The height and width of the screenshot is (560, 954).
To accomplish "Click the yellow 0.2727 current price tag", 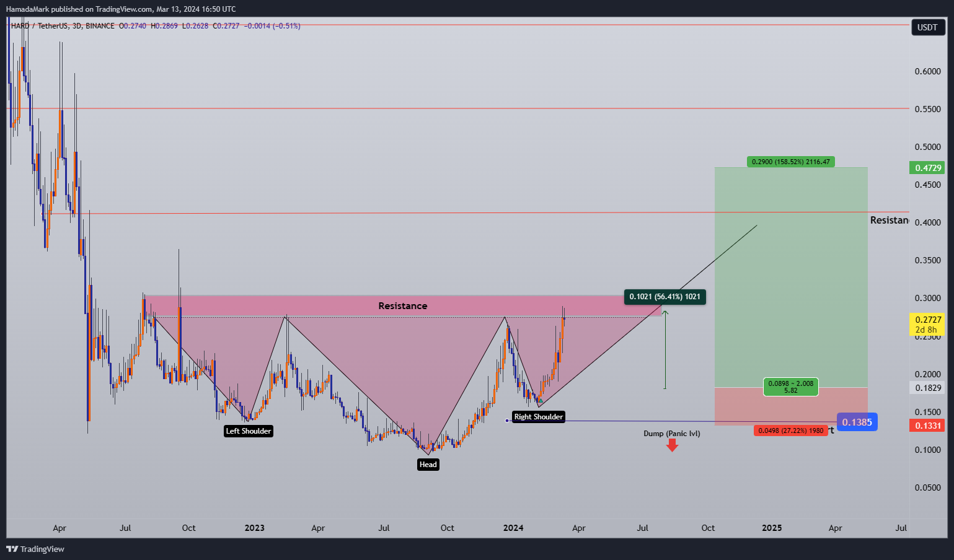I will click(x=928, y=325).
